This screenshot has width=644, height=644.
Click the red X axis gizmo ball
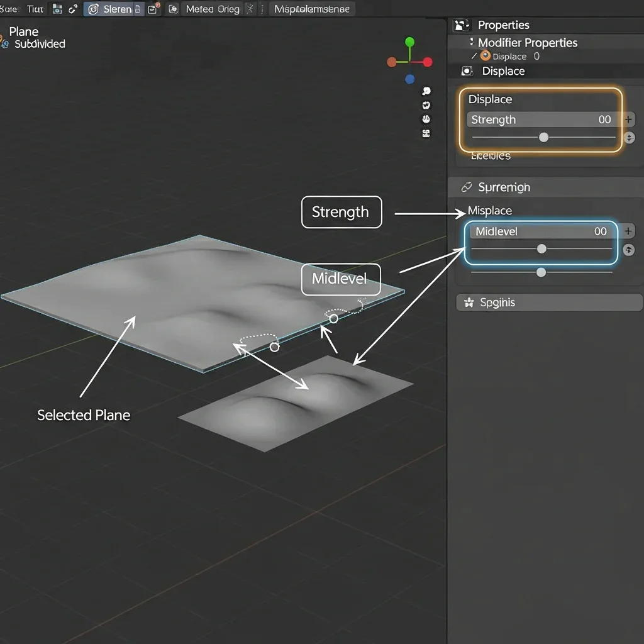(x=428, y=62)
